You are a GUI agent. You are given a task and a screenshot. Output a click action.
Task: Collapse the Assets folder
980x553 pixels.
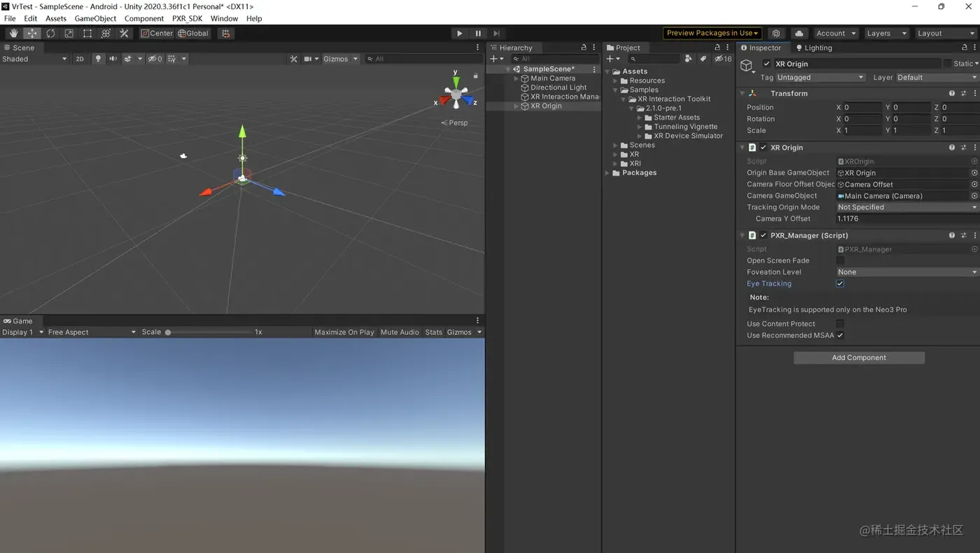tap(608, 71)
